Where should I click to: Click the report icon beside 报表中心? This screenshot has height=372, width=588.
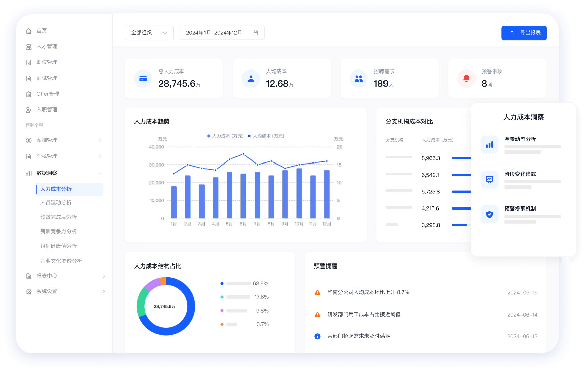point(29,276)
